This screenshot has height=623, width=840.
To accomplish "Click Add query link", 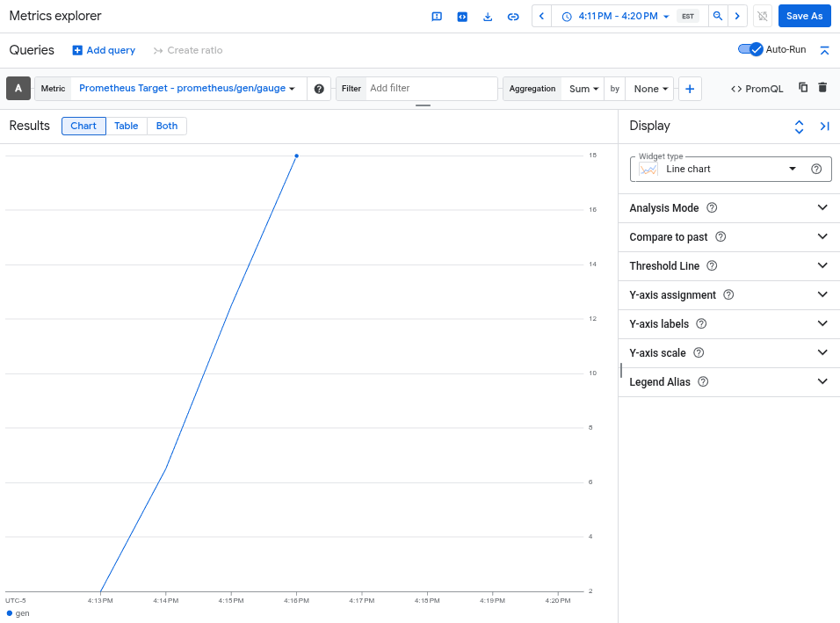I will 103,50.
